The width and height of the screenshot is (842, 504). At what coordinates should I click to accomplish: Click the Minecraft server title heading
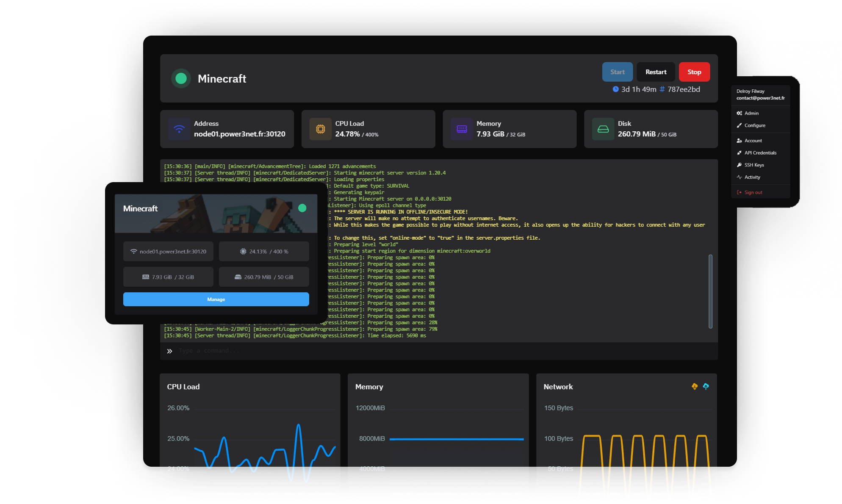point(222,79)
